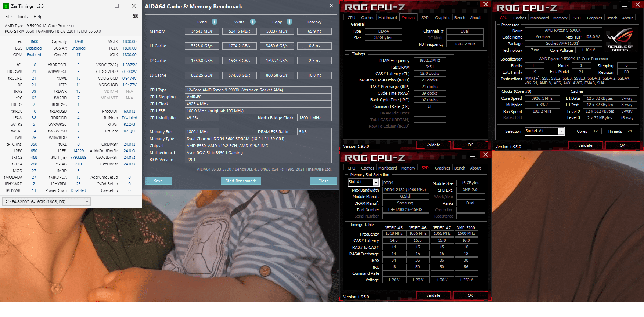Click the Core Voltage 1.104 V field

click(588, 50)
